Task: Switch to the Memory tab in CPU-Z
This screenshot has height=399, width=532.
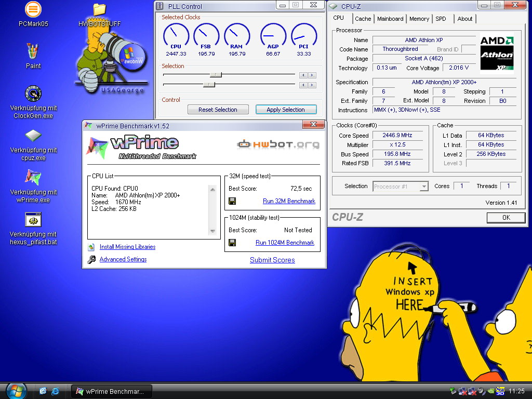Action: 419,19
